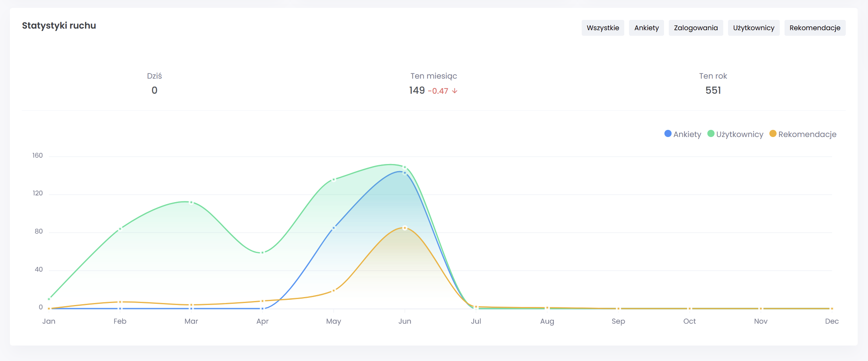
Task: Click the 149 monthly total value
Action: (x=417, y=91)
